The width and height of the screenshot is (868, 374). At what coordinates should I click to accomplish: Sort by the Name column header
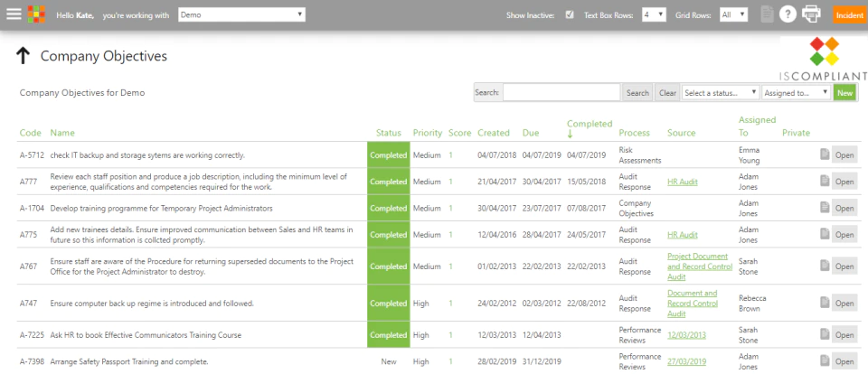[62, 133]
